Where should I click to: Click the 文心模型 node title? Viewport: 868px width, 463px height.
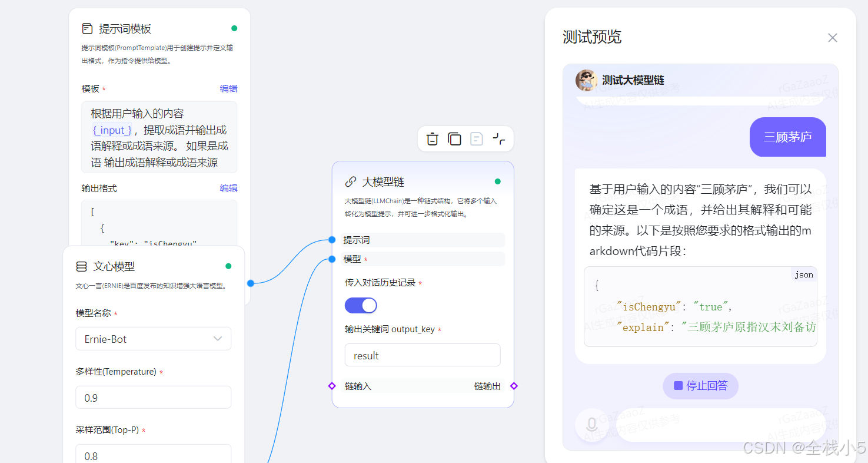(x=114, y=266)
